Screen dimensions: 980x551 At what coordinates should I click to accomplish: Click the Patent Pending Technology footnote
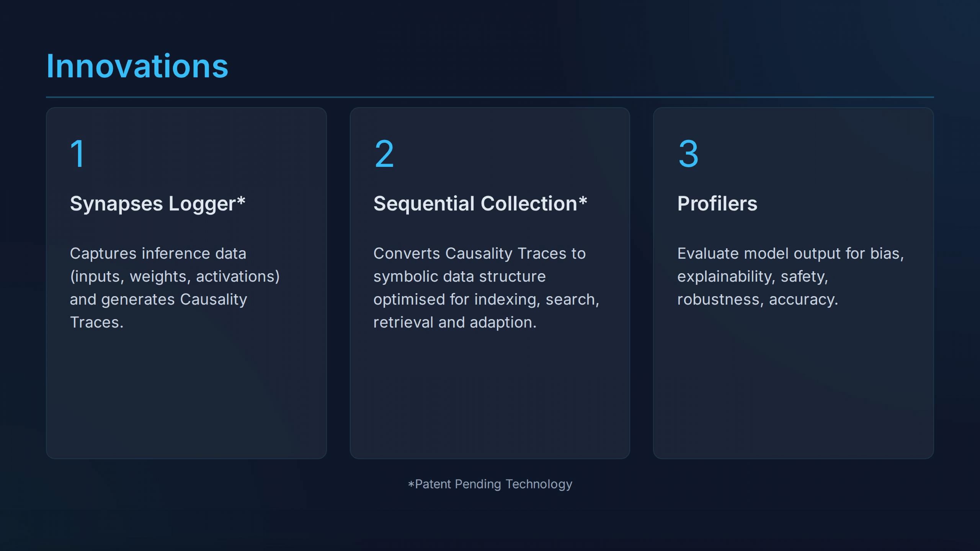(493, 484)
